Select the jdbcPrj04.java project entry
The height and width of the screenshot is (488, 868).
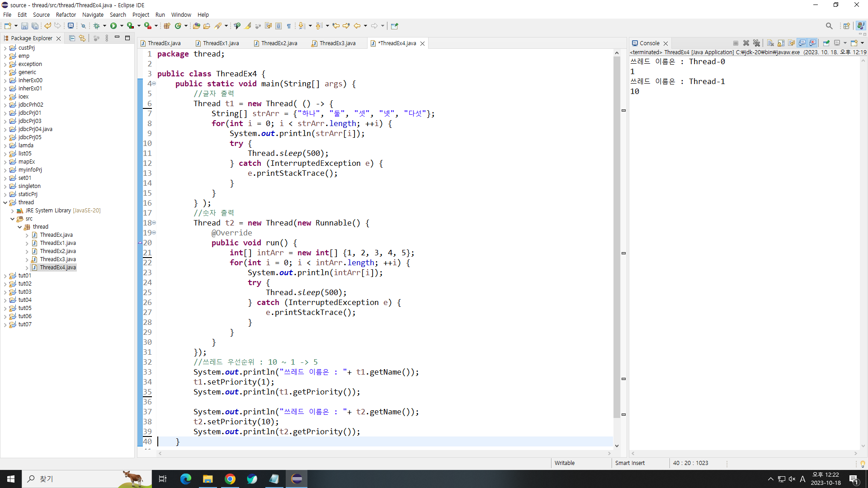click(35, 129)
